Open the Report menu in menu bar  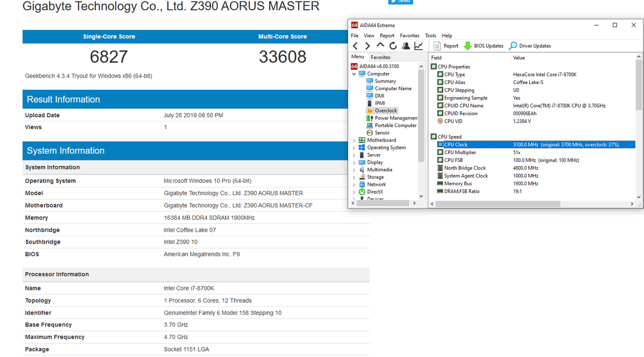click(387, 36)
